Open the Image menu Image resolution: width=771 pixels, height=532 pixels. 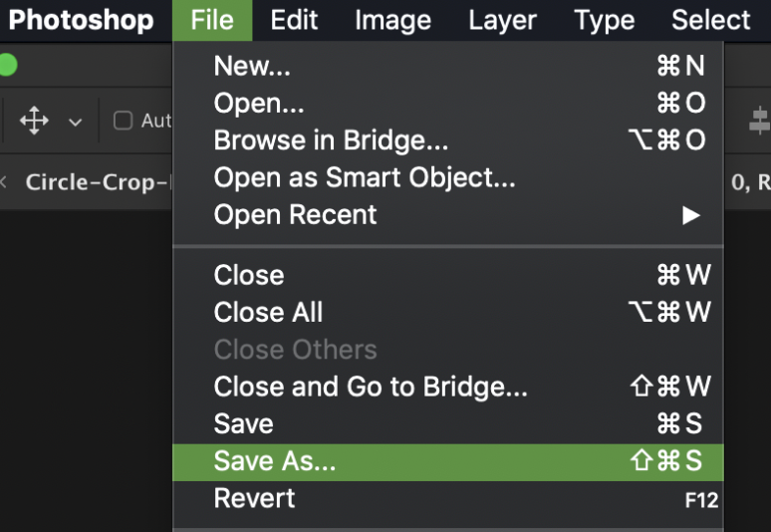coord(391,20)
